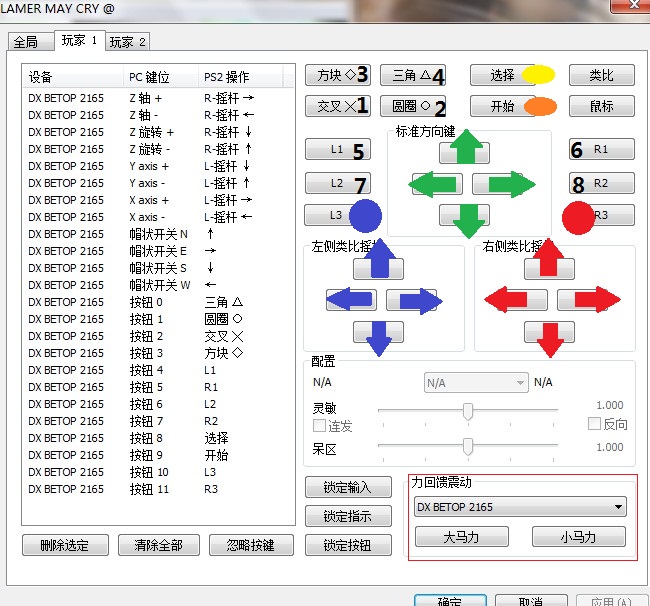This screenshot has width=650, height=606.
Task: Click the red right analog stick down arrow
Action: click(x=549, y=333)
